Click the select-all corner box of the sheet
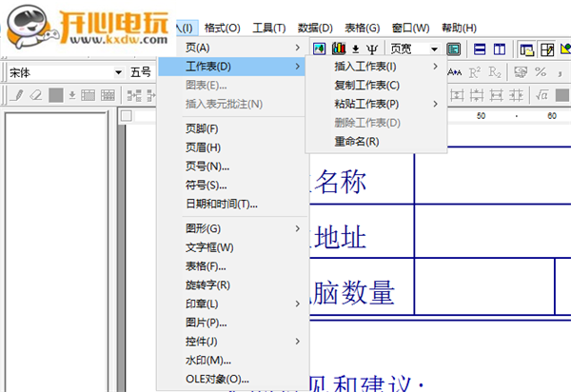This screenshot has height=392, width=571. coord(126,116)
